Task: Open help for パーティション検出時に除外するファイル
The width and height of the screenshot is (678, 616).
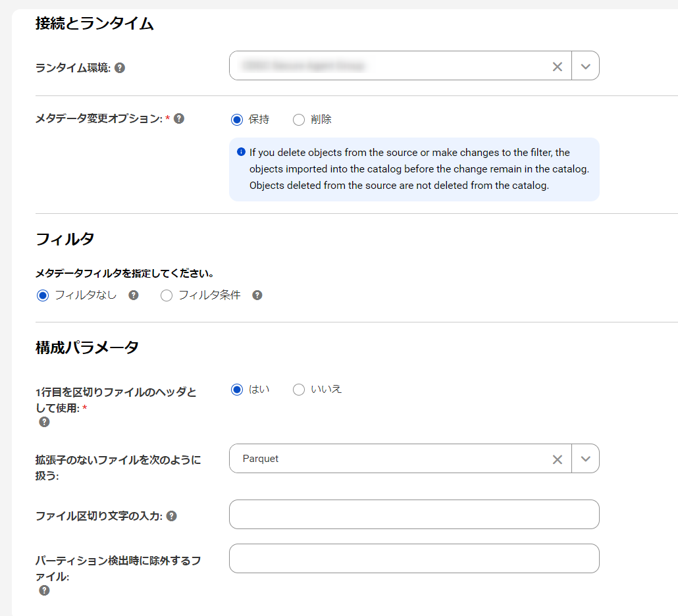Action: (x=44, y=590)
